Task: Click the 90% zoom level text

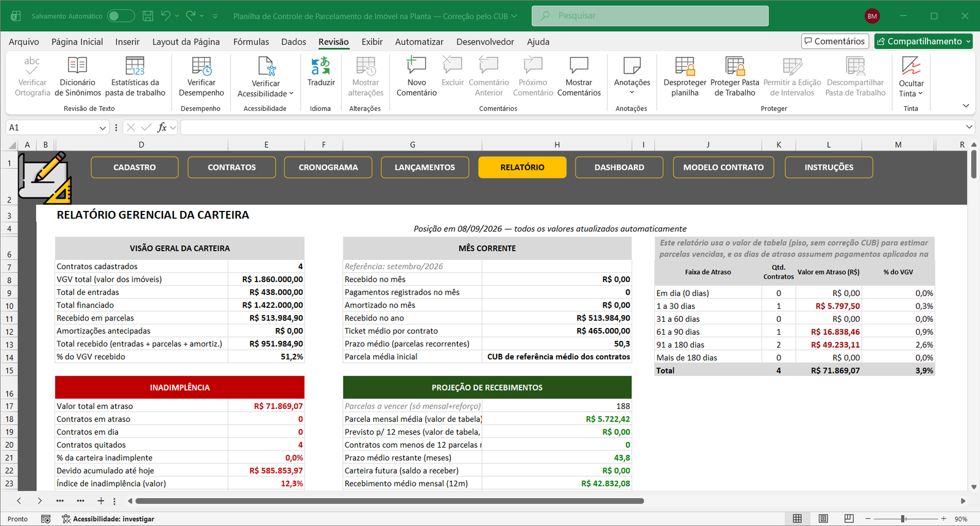Action: 961,519
